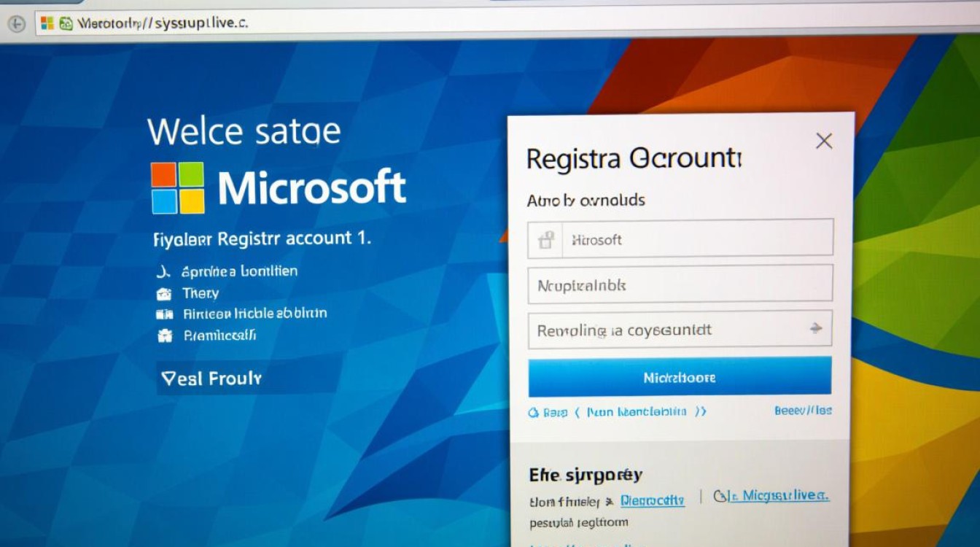Click the 'Atno ly ovnolids' label
This screenshot has height=547, width=980.
[586, 200]
